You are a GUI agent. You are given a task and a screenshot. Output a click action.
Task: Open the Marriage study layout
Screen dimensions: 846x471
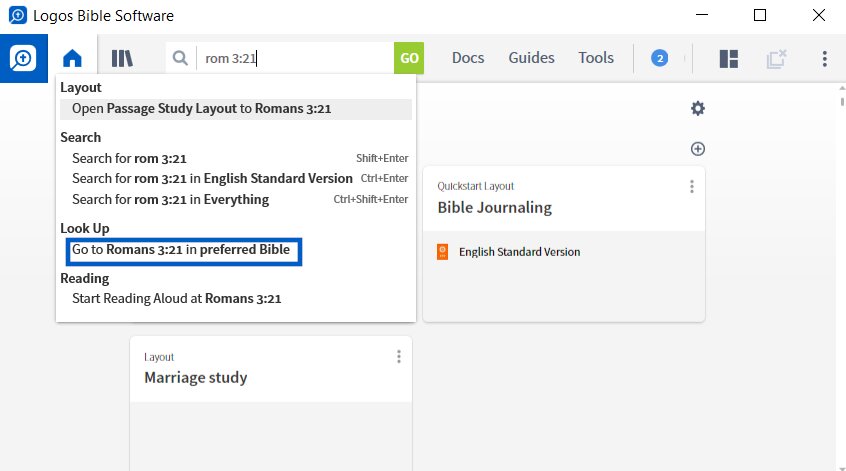(x=195, y=378)
